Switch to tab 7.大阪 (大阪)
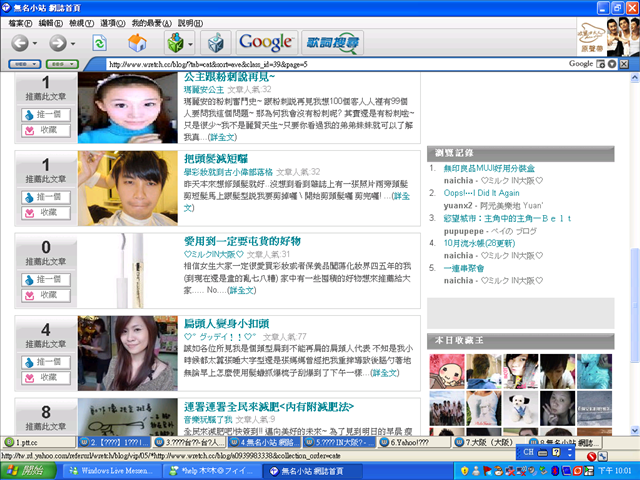This screenshot has width=640, height=480. (484, 442)
